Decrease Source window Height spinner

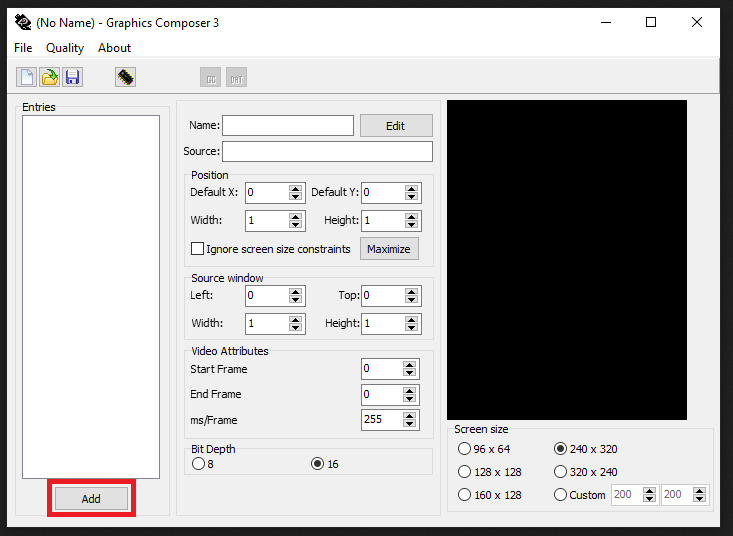[x=411, y=328]
